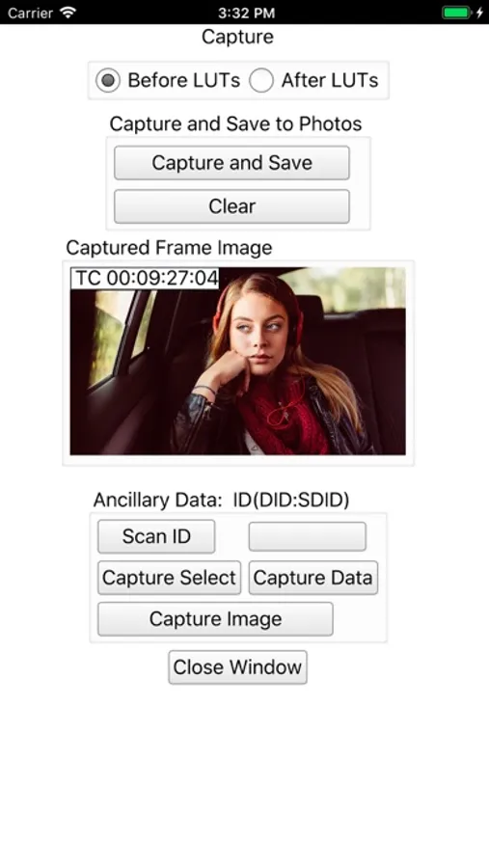This screenshot has width=489, height=868.
Task: Tap the captured frame image thumbnail
Action: pyautogui.click(x=237, y=361)
